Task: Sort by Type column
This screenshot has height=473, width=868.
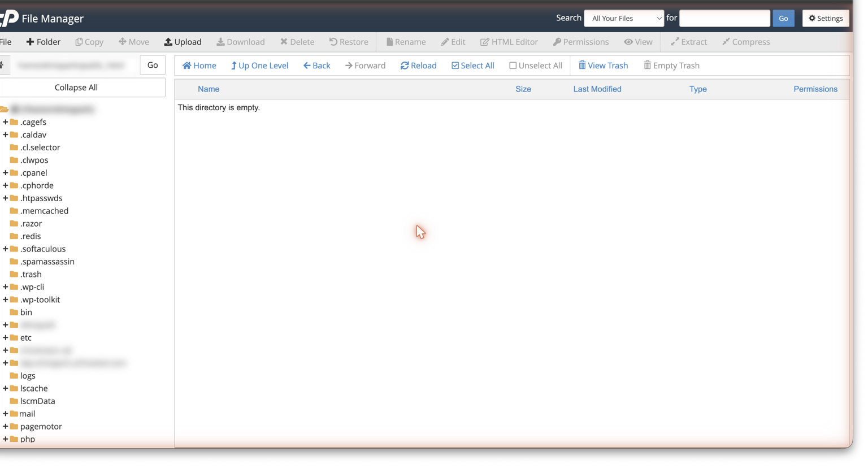Action: pyautogui.click(x=698, y=89)
